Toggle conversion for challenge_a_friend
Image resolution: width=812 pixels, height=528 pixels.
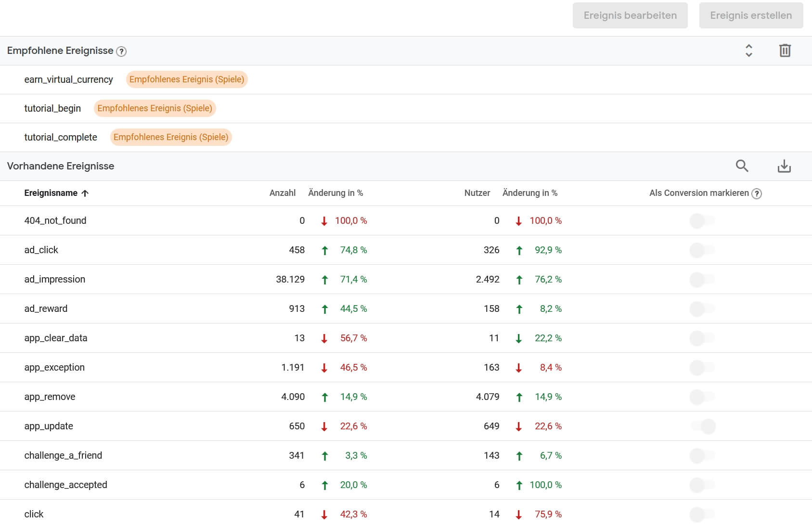click(702, 456)
